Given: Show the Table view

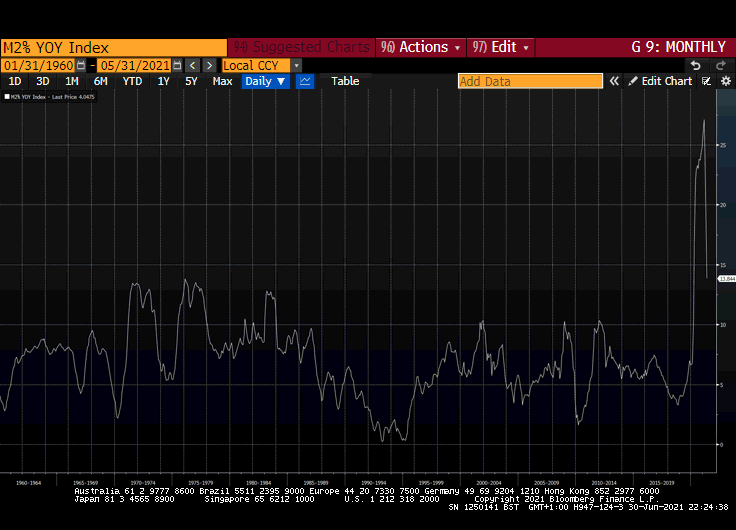Looking at the screenshot, I should (345, 81).
